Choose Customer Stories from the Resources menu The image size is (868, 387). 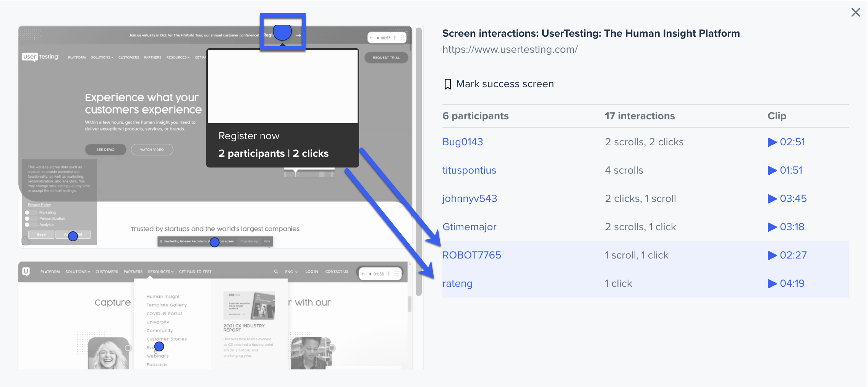pos(166,339)
